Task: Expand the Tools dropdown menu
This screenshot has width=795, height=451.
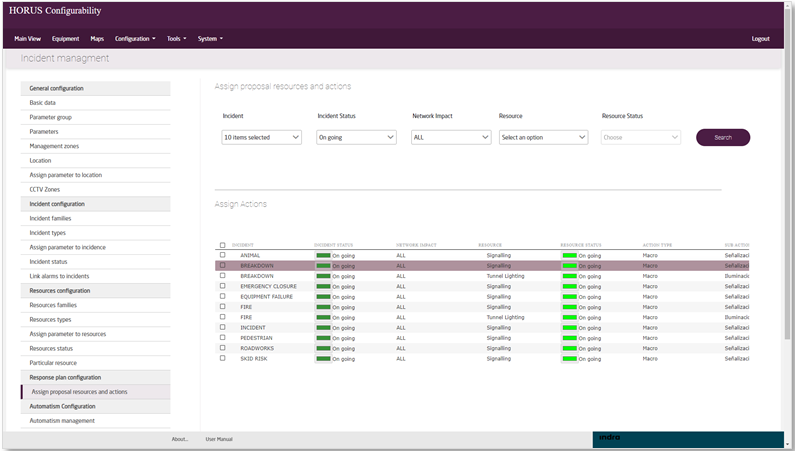Action: [176, 39]
